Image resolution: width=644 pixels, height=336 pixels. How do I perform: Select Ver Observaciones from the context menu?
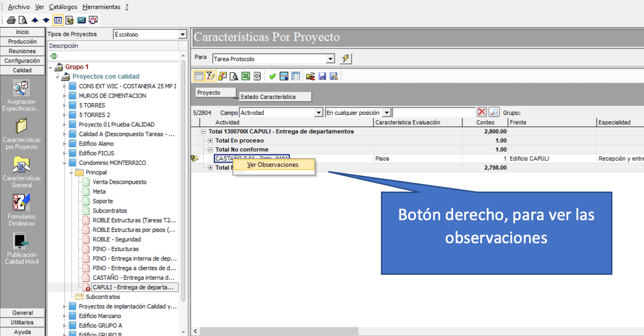273,164
